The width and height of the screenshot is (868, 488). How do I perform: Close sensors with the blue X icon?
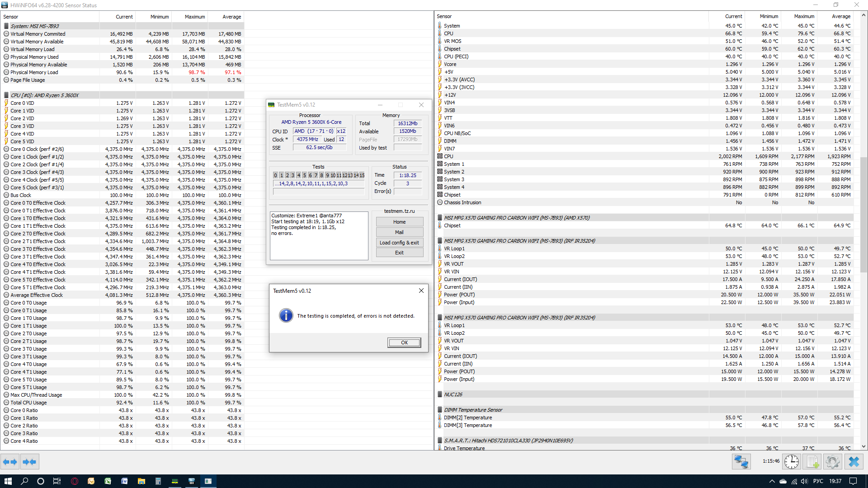(854, 462)
